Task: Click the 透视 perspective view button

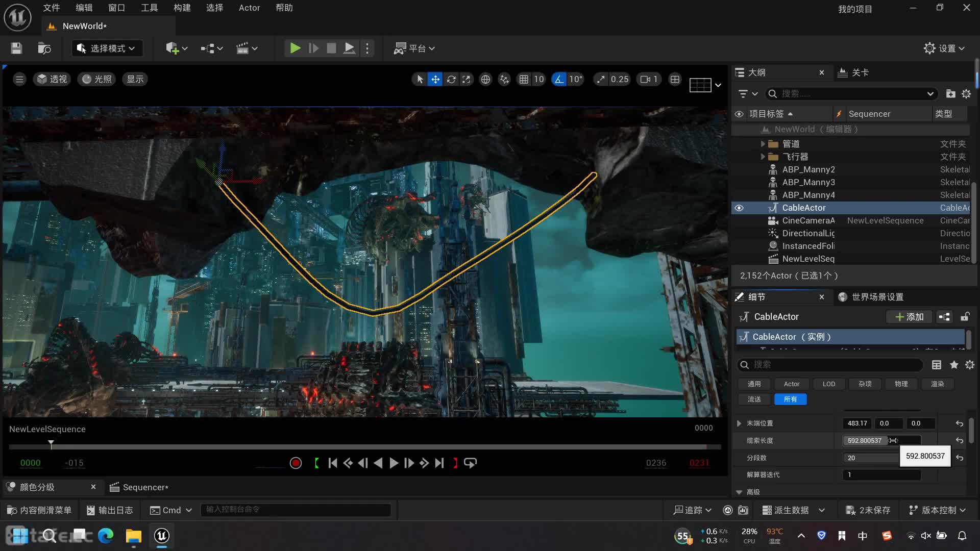Action: coord(52,79)
